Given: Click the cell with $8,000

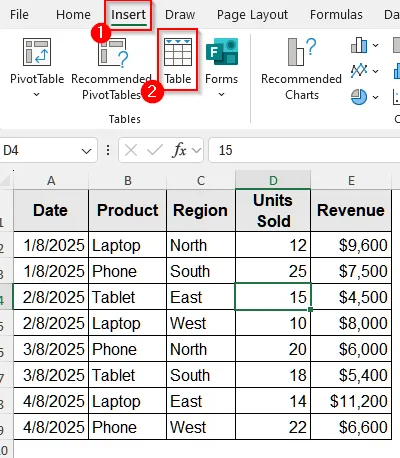Looking at the screenshot, I should [351, 323].
